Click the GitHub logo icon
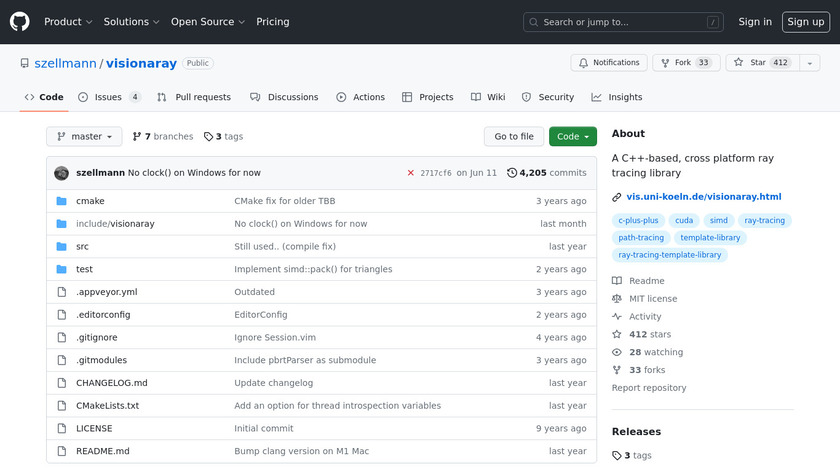Viewport: 840px width, 472px height. coord(20,22)
